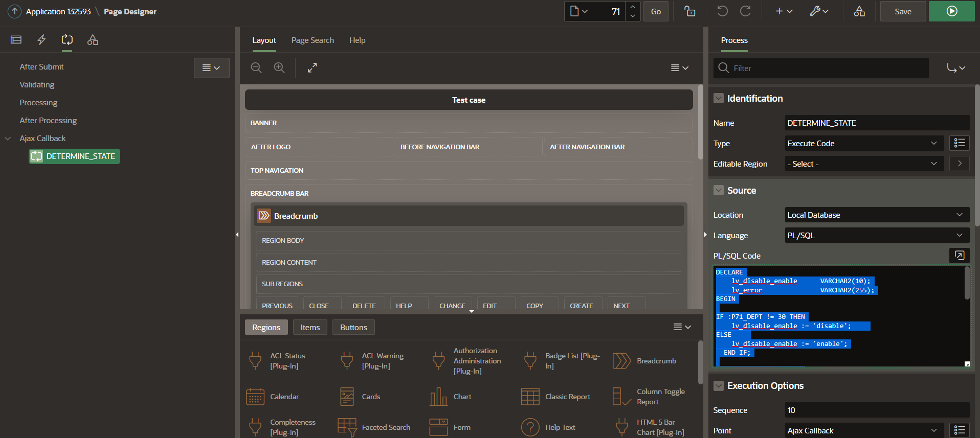Open the Point dropdown Ajax Callback
Screen dimensions: 980x438
tap(864, 430)
